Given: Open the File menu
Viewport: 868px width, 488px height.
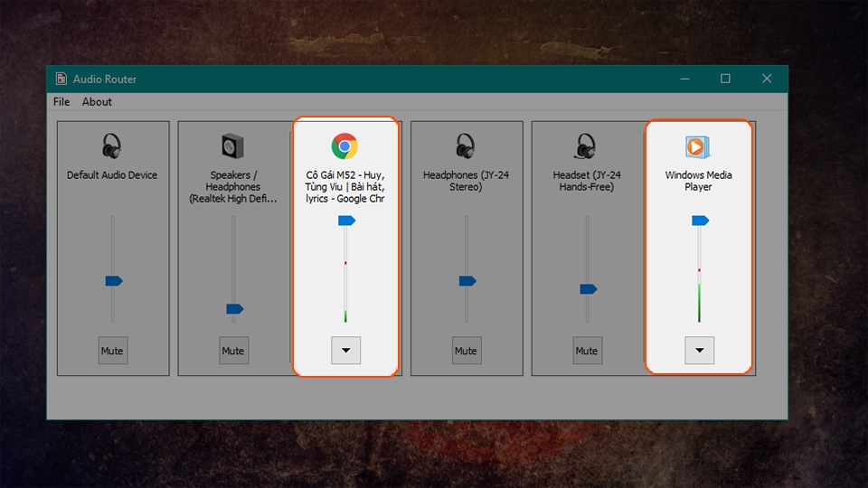Looking at the screenshot, I should [x=61, y=102].
